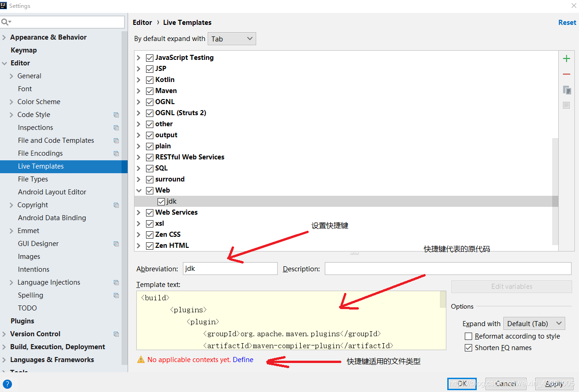Image resolution: width=579 pixels, height=392 pixels.
Task: Expand the Code Style settings node
Action: pos(12,115)
